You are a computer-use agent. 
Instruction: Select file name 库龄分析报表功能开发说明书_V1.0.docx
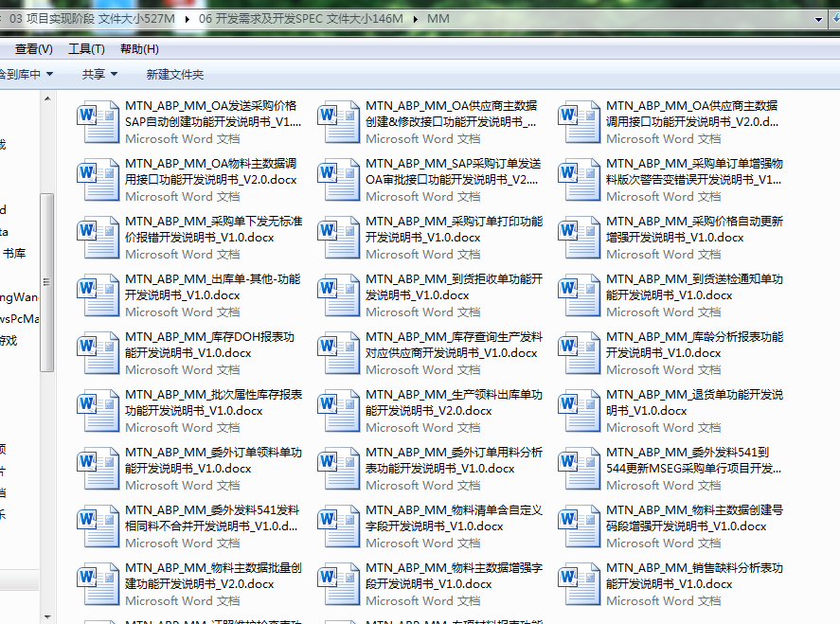(694, 345)
